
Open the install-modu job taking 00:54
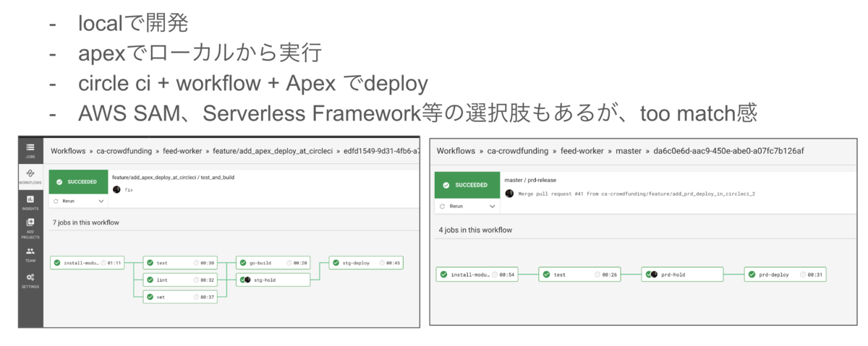477,274
